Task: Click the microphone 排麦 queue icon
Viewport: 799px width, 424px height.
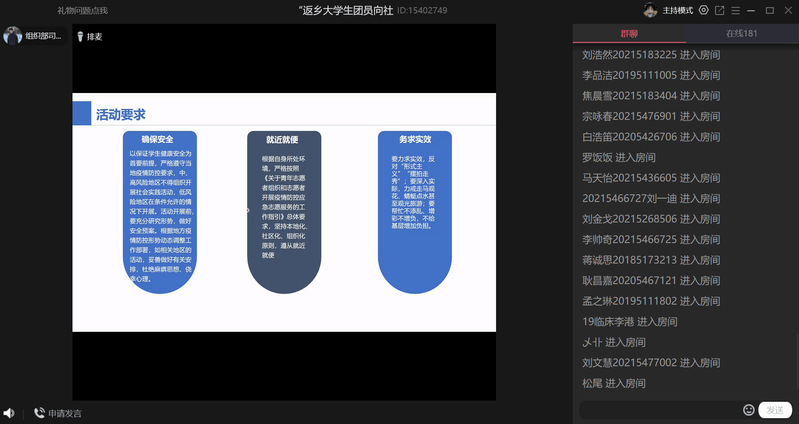Action: click(80, 36)
